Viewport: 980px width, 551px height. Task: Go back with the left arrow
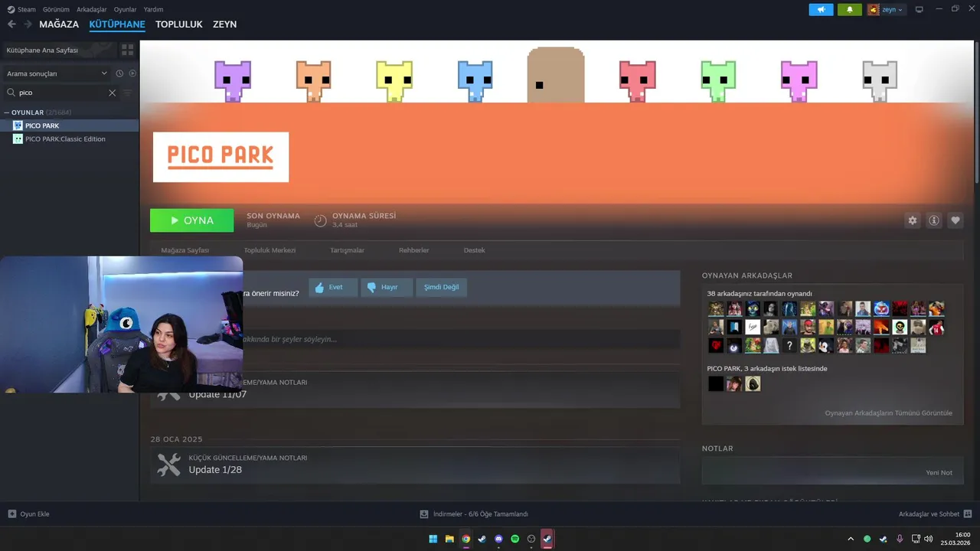coord(11,24)
